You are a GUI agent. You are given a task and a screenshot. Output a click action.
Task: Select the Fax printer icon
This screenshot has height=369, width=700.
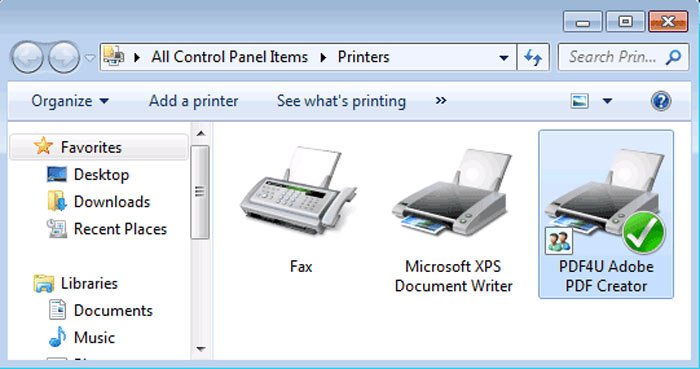tap(298, 191)
